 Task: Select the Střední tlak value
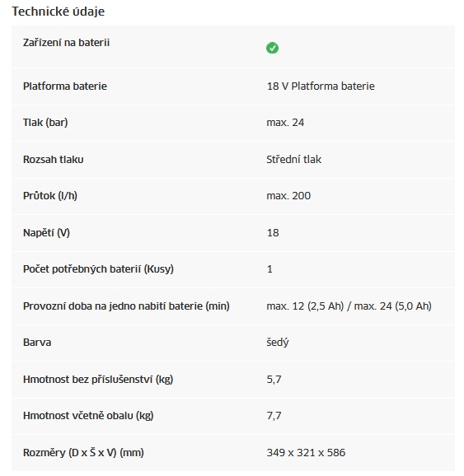click(x=293, y=160)
